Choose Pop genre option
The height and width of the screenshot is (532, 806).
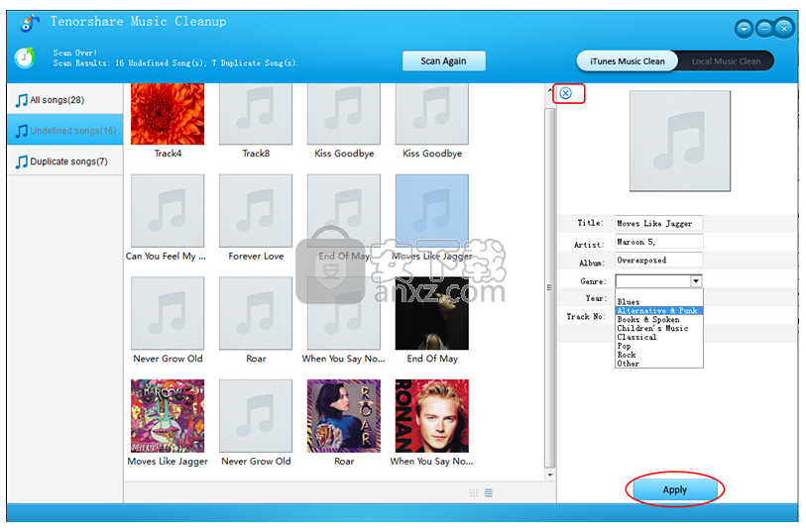(x=659, y=346)
